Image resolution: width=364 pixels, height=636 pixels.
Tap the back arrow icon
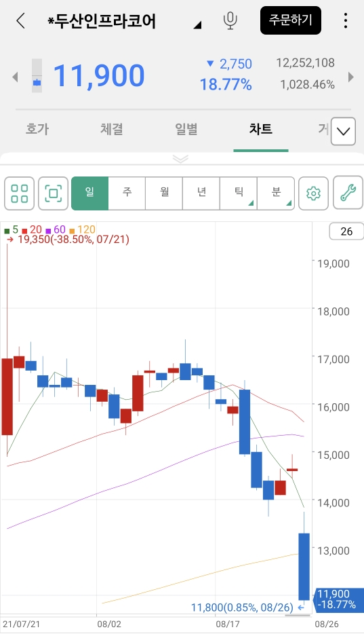tap(20, 20)
